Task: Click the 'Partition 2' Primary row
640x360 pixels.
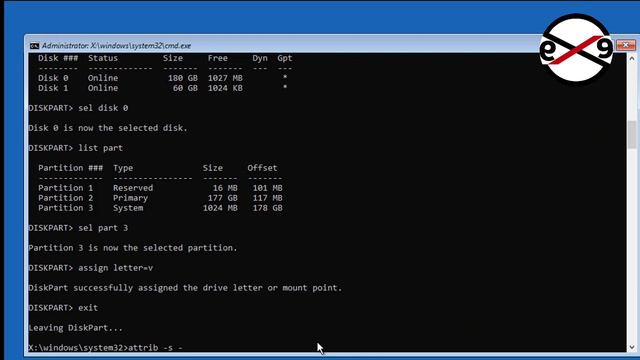Action: [160, 198]
